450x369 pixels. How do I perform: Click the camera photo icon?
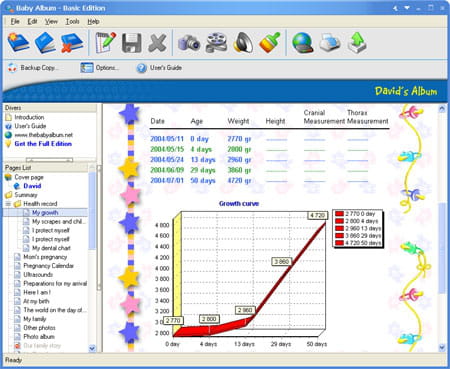tap(189, 43)
